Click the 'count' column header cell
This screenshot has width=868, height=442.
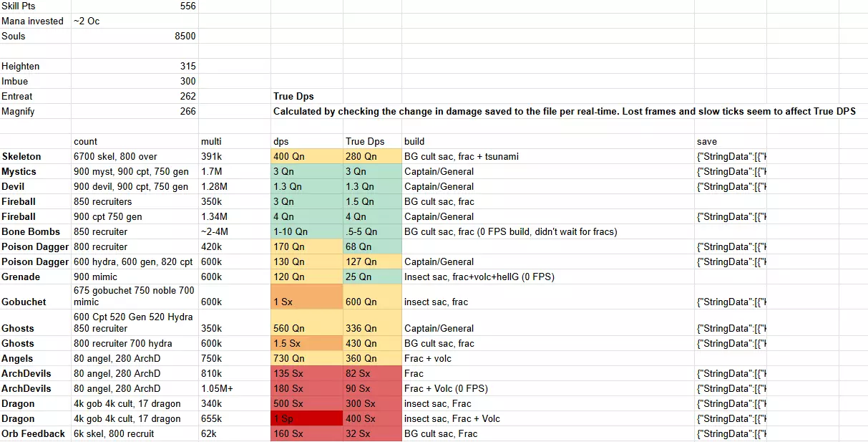point(135,141)
